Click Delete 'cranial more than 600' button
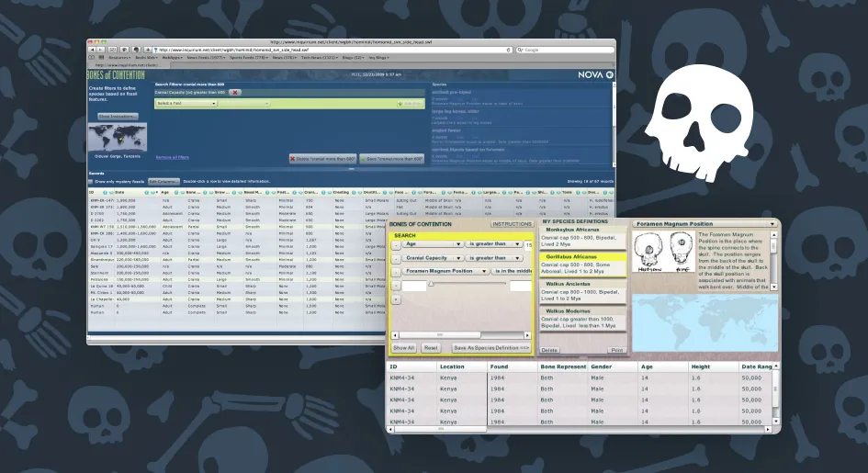The width and height of the screenshot is (868, 473). 322,159
